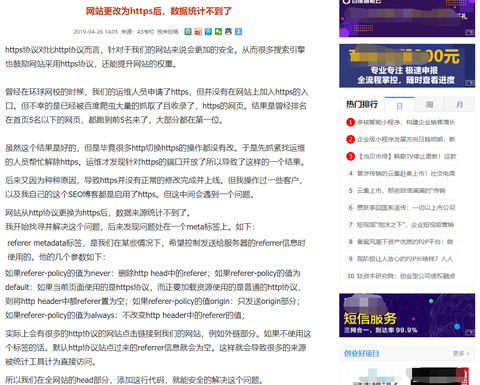
Task: Share article via green WeChat icon
Action: pos(218,32)
